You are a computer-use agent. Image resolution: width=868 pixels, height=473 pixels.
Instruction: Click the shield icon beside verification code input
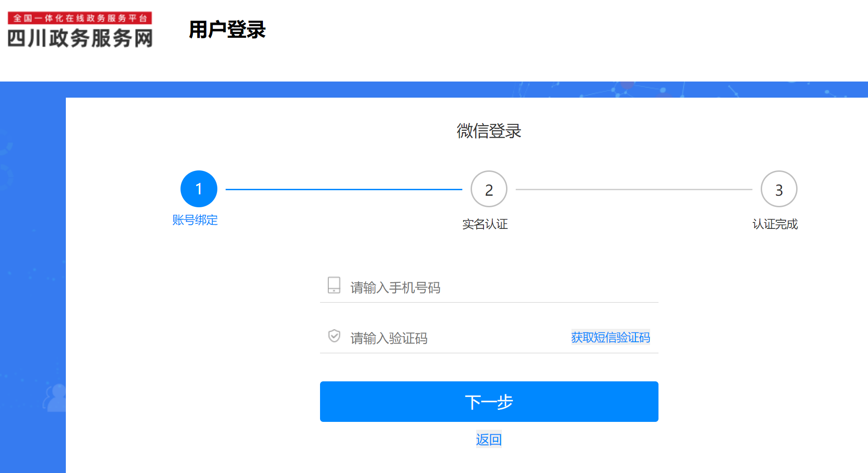(333, 336)
